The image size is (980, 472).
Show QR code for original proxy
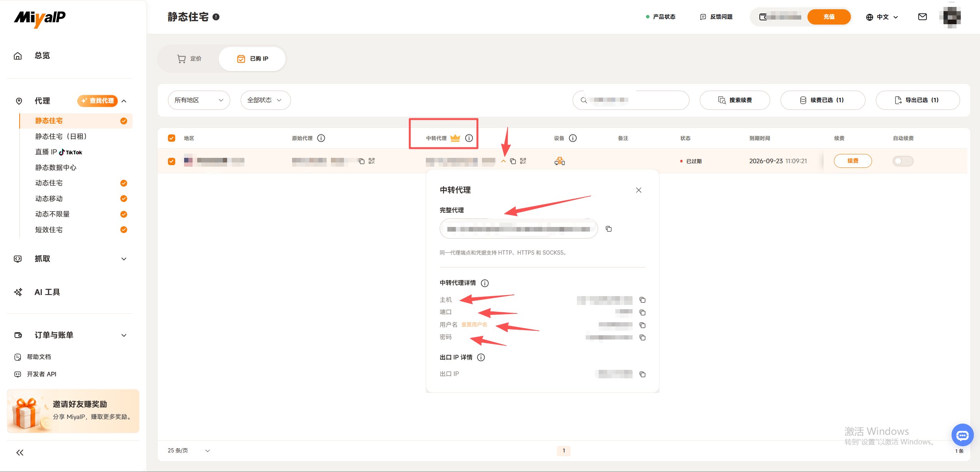coord(372,161)
